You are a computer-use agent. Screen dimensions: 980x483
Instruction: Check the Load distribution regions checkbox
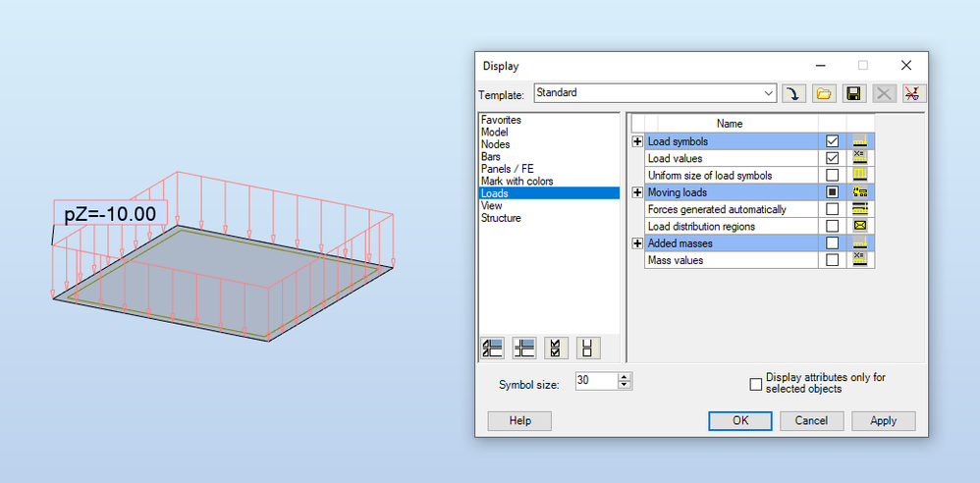click(832, 226)
